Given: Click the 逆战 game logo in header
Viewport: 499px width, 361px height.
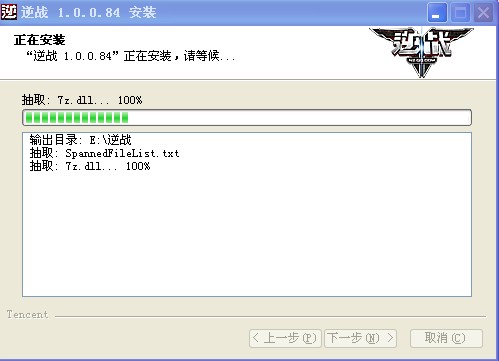Looking at the screenshot, I should (421, 53).
